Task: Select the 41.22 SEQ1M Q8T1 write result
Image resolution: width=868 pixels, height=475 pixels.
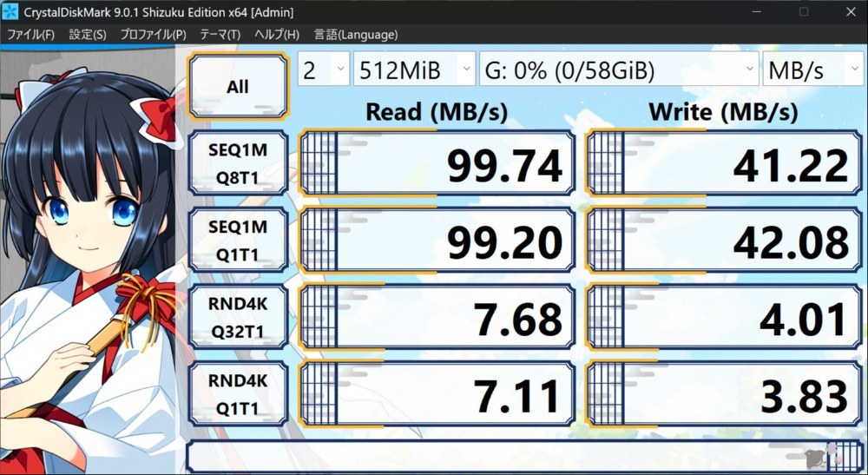Action: tap(724, 163)
